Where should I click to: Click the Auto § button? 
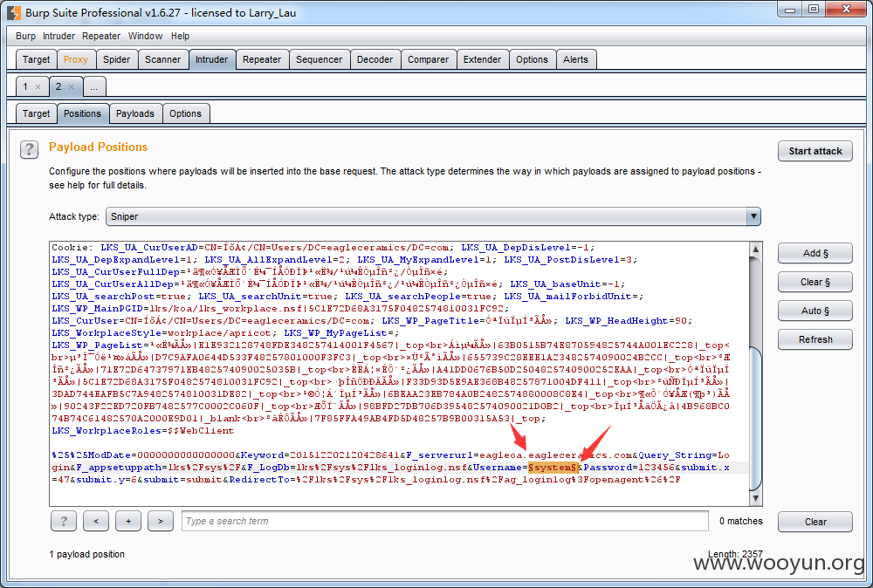click(815, 311)
